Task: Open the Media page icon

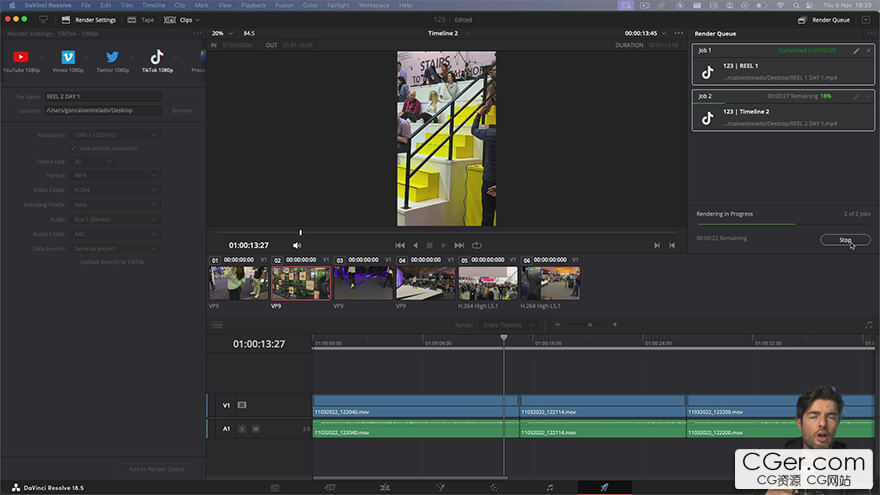Action: (x=275, y=488)
